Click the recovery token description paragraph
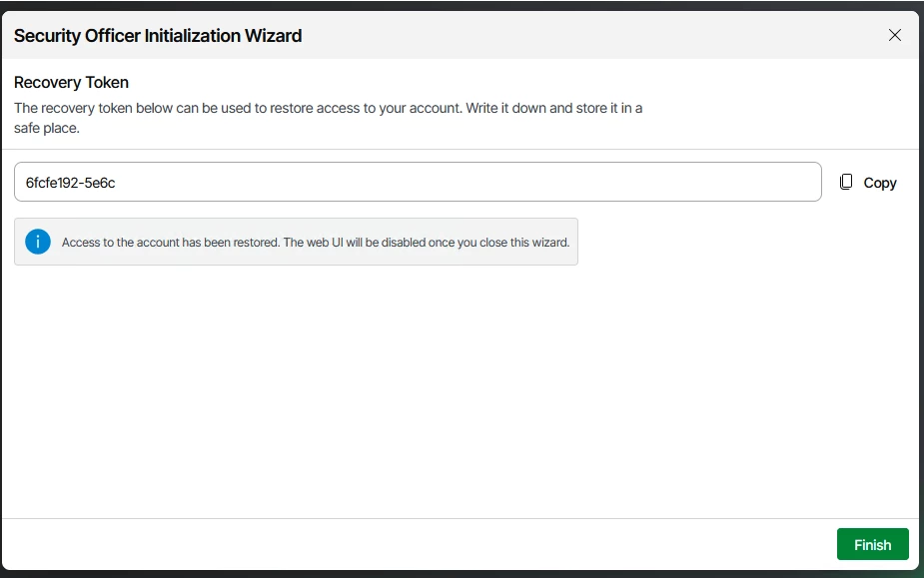Image resolution: width=924 pixels, height=578 pixels. coord(329,118)
